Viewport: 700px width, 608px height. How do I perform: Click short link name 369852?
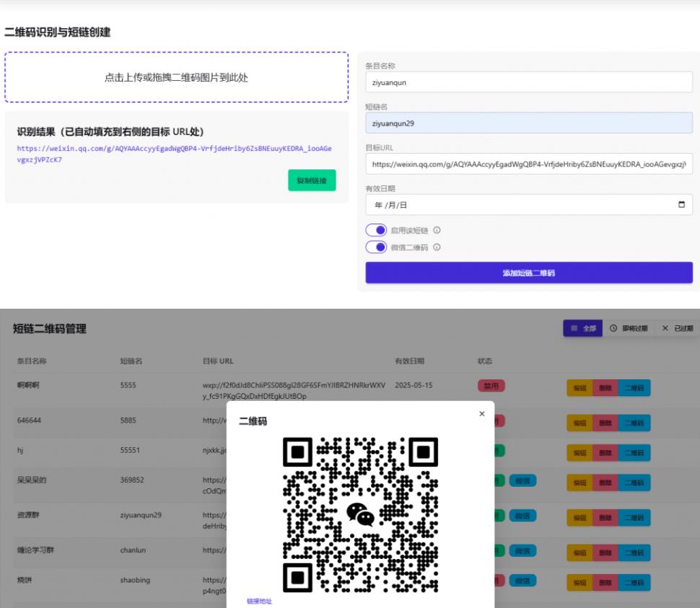coord(132,480)
